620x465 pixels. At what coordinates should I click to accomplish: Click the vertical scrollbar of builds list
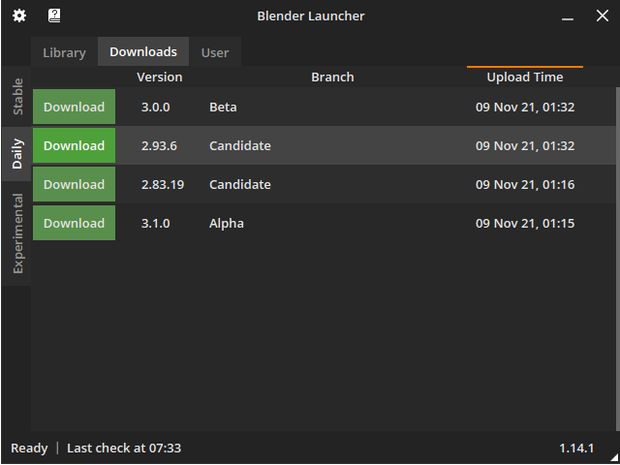[618, 259]
